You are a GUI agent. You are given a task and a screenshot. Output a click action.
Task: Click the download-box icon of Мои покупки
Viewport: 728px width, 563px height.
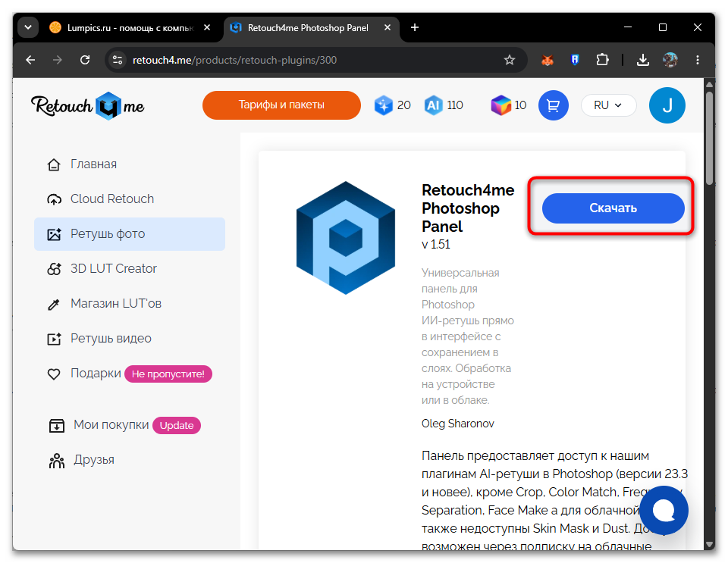coord(57,425)
